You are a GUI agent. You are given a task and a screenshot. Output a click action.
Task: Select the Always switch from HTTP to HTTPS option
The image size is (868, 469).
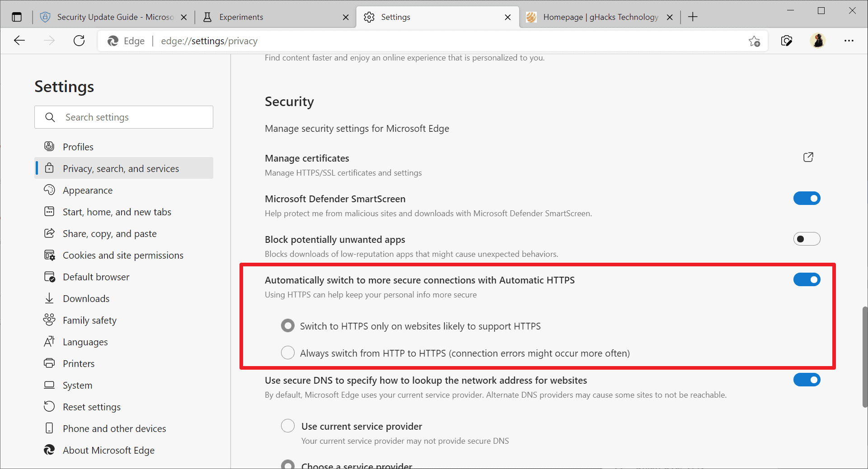click(x=288, y=353)
